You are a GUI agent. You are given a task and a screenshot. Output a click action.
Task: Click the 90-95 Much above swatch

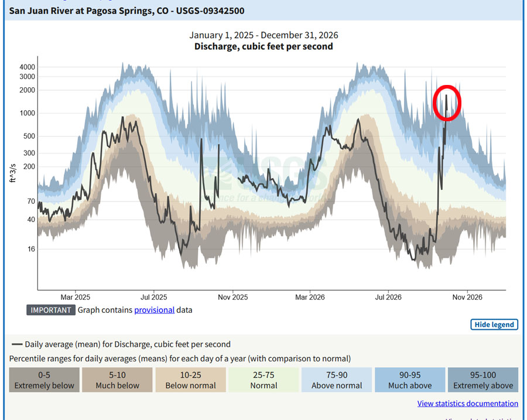pyautogui.click(x=410, y=380)
